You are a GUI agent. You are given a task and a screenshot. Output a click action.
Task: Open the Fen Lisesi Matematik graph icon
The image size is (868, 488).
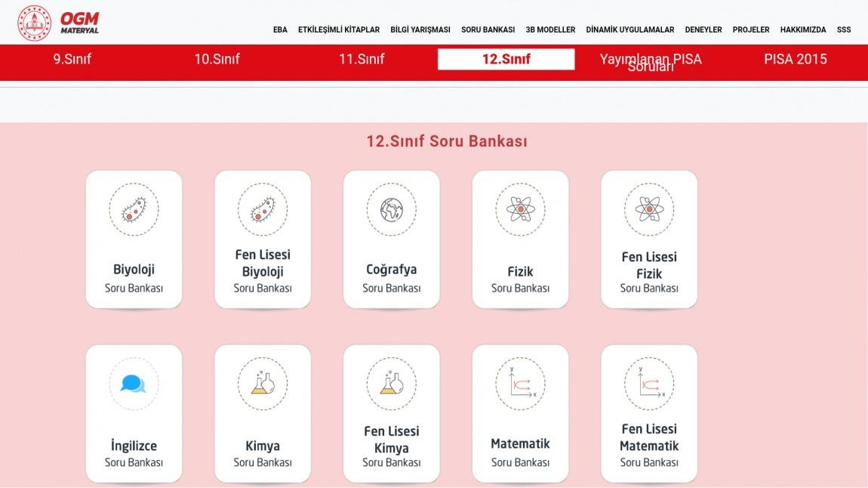coord(649,383)
